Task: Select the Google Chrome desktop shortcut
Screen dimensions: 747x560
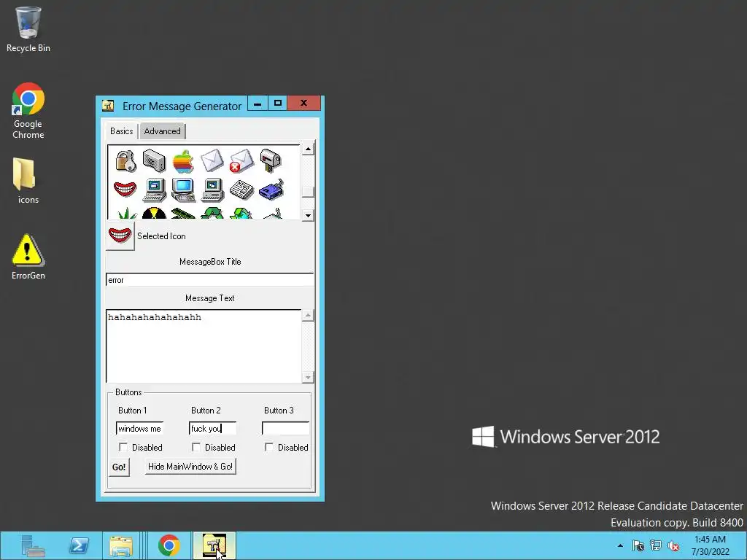Action: click(28, 111)
